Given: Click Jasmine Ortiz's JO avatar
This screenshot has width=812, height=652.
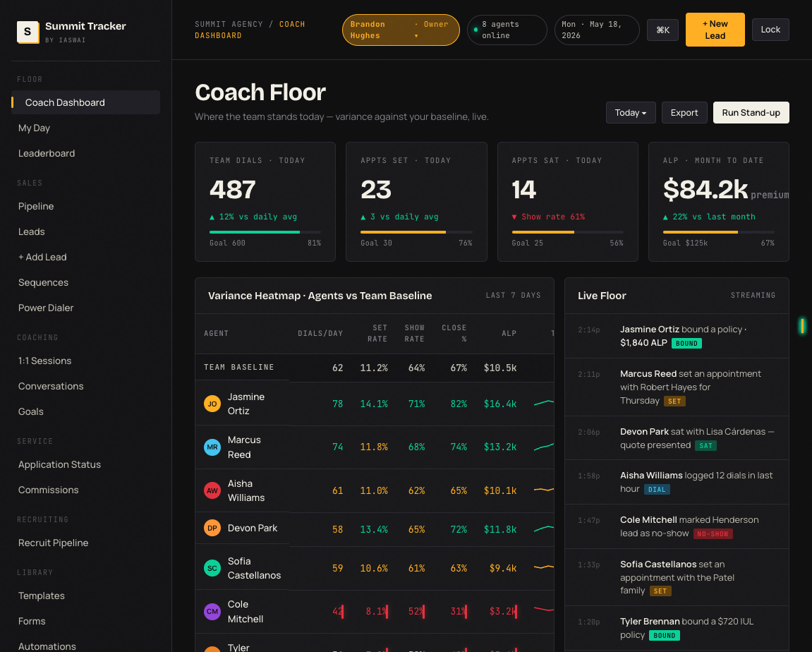Looking at the screenshot, I should tap(212, 404).
